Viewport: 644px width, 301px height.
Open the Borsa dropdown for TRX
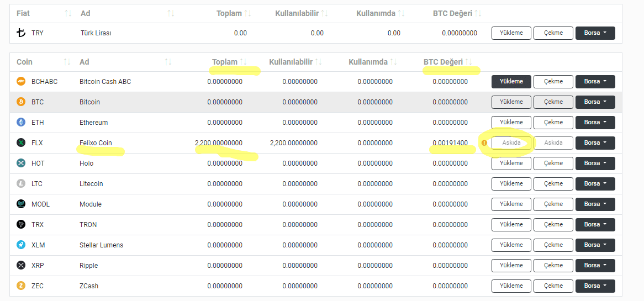595,225
